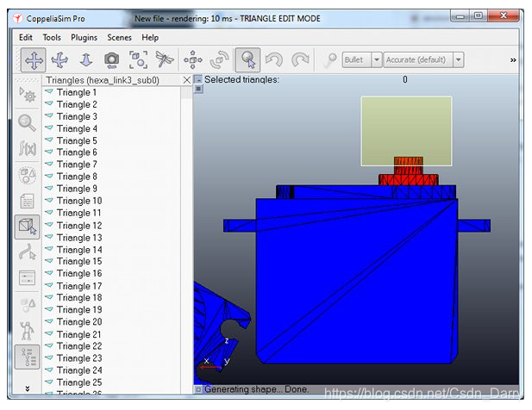Screen dimensions: 532x410
Task: Minimize the CoppeliaSim Pro window
Action: click(460, 16)
